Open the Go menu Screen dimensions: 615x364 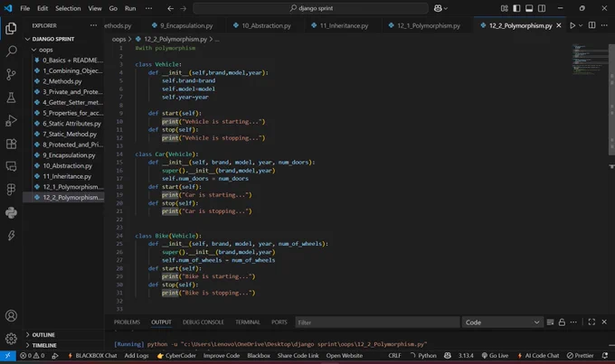pyautogui.click(x=113, y=8)
